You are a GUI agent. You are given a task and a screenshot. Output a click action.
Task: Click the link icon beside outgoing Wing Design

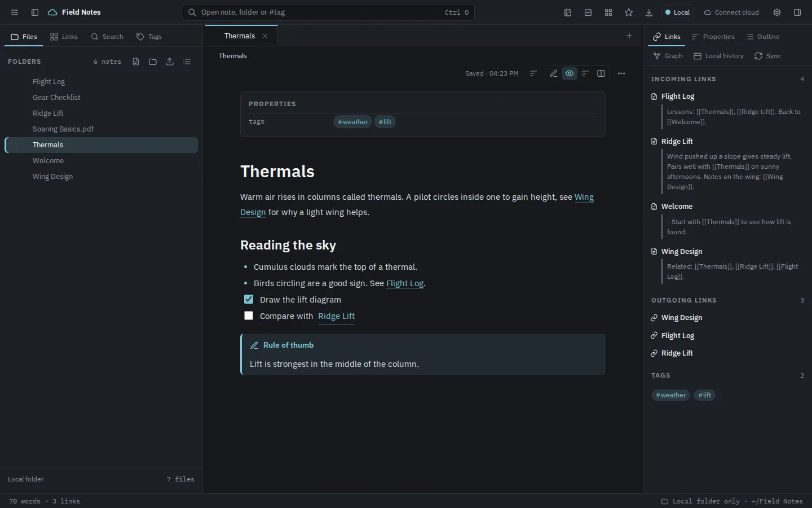coord(654,318)
